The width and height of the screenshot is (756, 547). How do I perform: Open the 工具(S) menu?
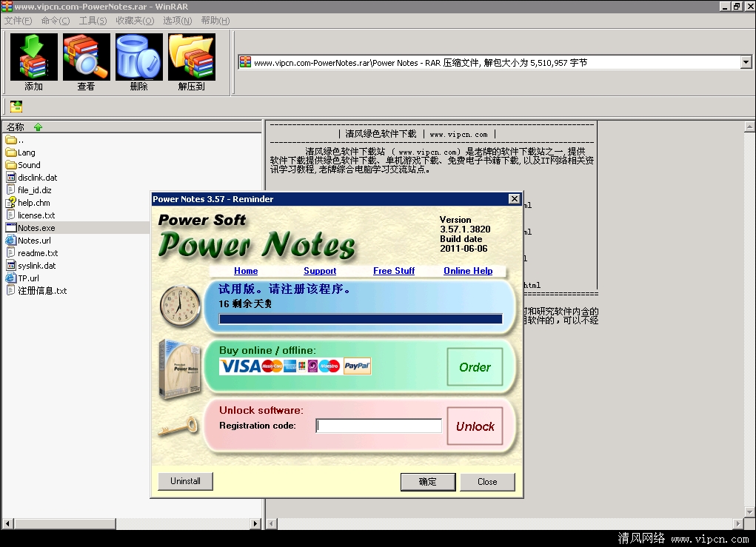(93, 20)
